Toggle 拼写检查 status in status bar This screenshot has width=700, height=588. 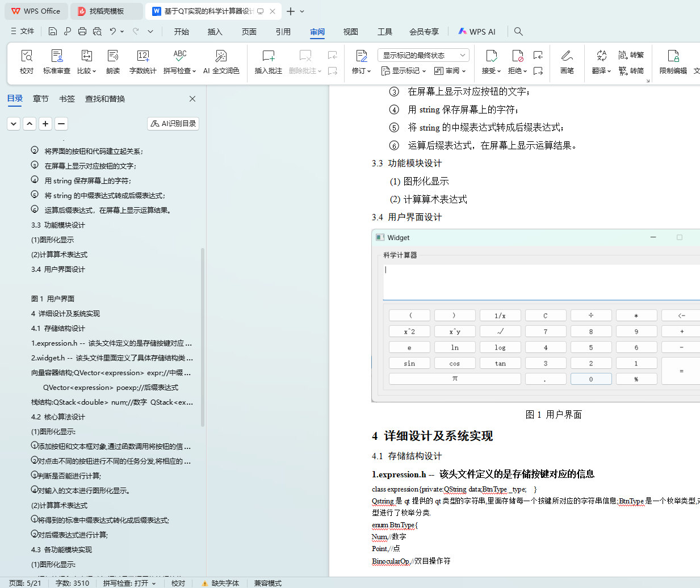129,583
